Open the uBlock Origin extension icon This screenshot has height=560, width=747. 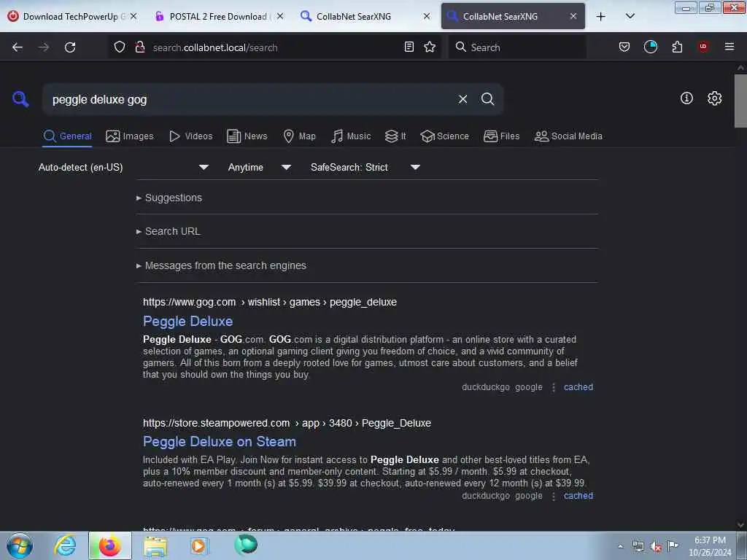click(x=703, y=47)
